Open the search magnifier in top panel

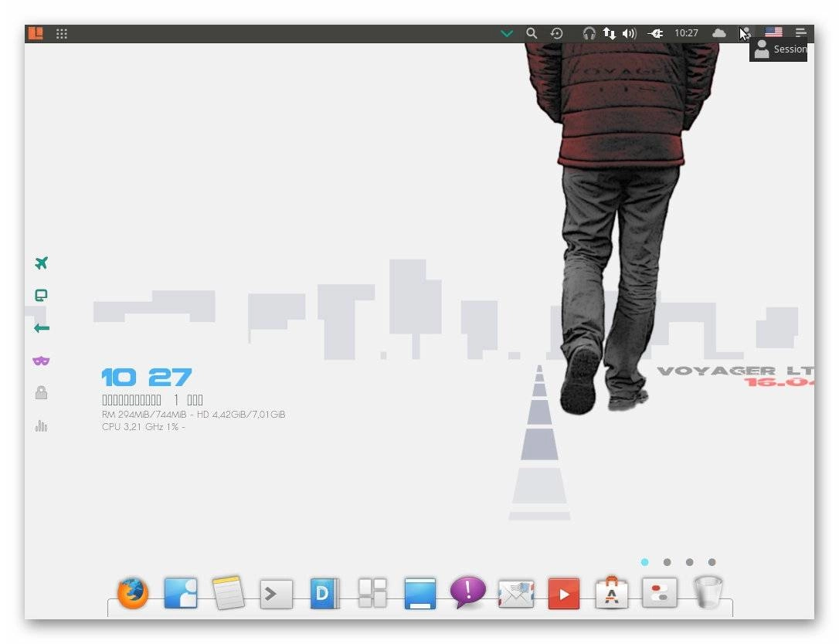[x=532, y=33]
